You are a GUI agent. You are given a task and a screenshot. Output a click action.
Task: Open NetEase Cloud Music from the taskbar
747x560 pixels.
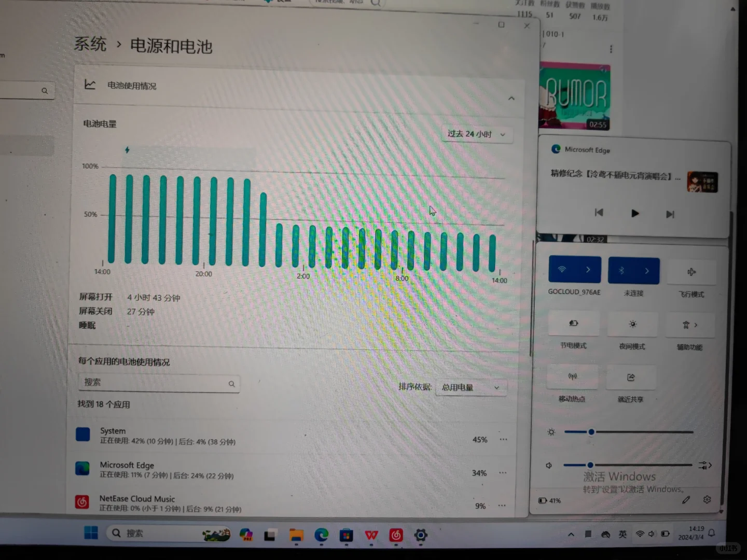[x=396, y=534]
